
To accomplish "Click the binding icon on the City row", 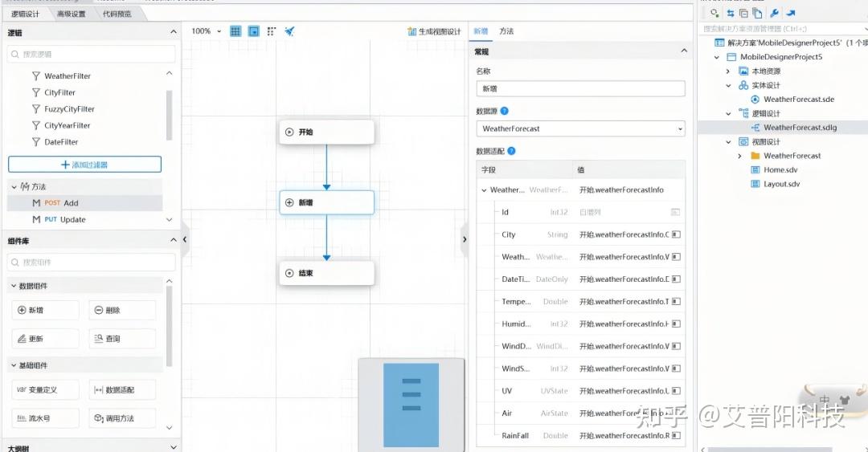I will click(x=676, y=234).
